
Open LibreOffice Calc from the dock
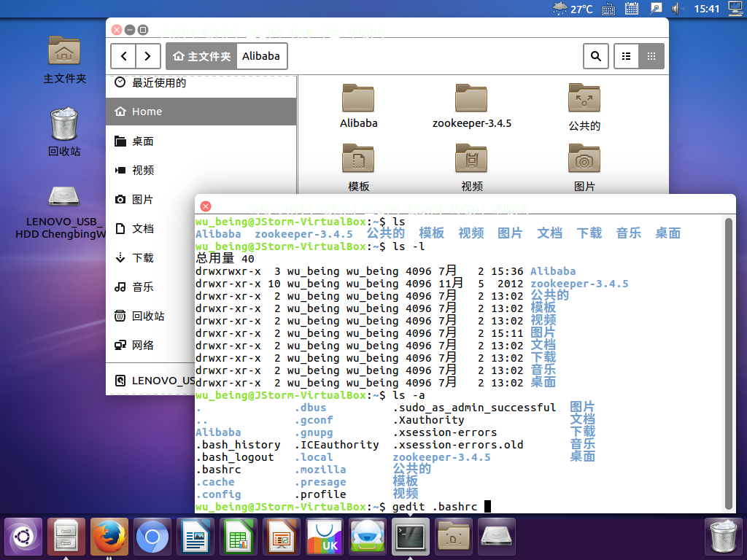[239, 537]
